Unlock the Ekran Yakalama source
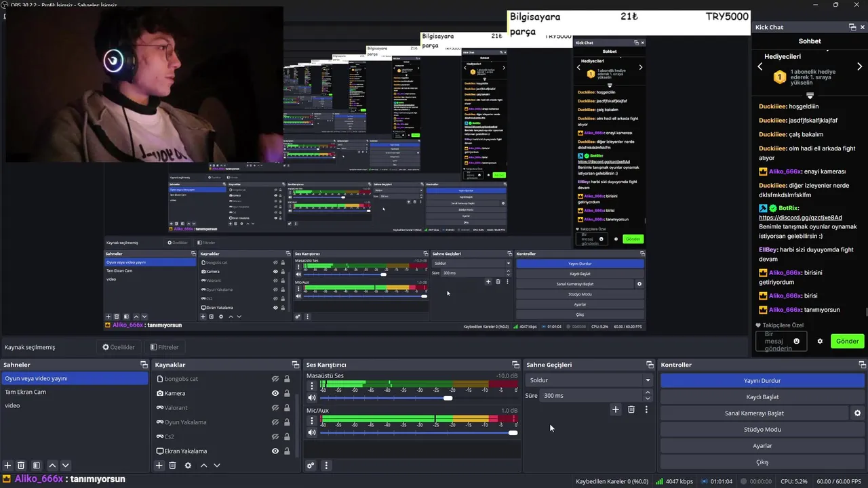The width and height of the screenshot is (868, 488). point(287,451)
